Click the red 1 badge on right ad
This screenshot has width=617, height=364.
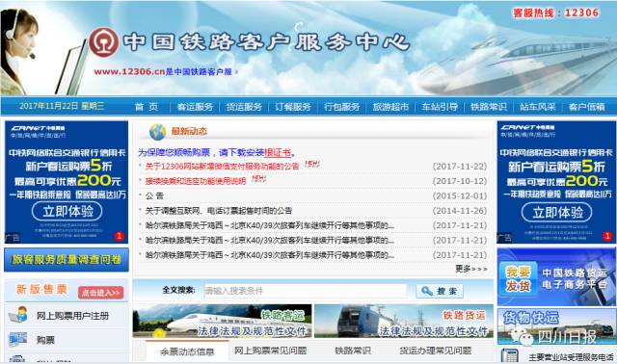[x=607, y=236]
